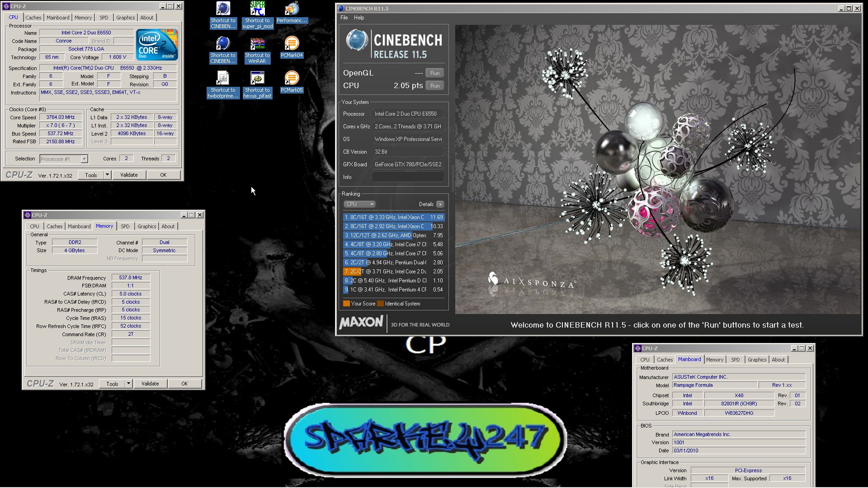Open the hexus_pifast shortcut icon
This screenshot has height=488, width=868.
[257, 85]
